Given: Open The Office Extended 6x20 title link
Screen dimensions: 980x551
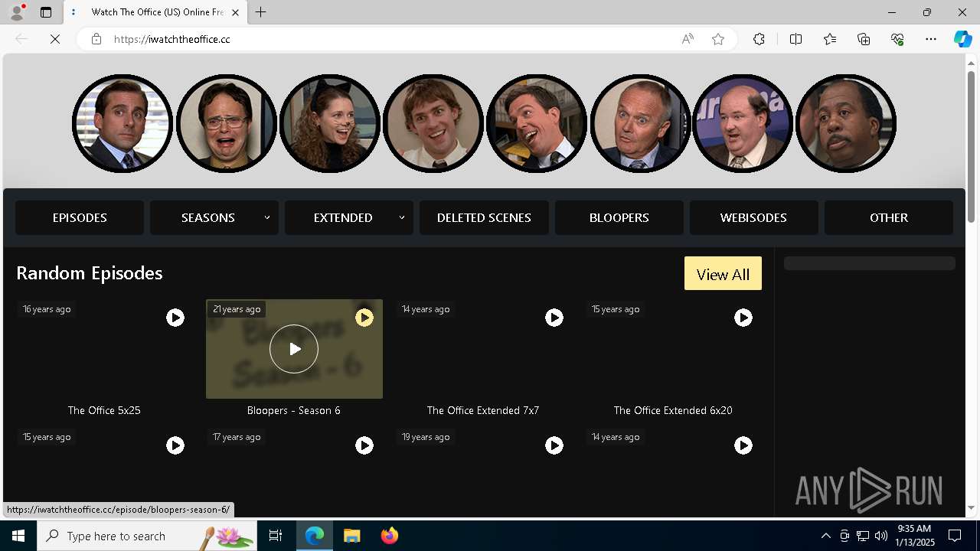Looking at the screenshot, I should click(673, 410).
